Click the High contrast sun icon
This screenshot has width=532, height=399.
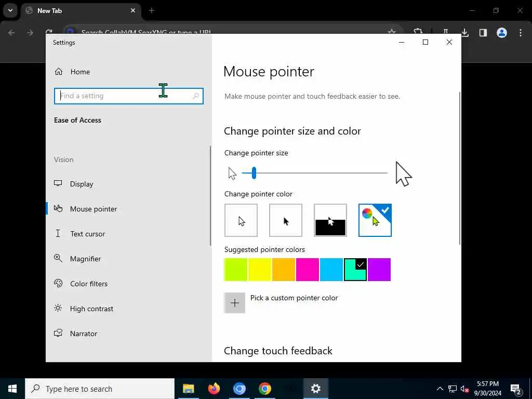[x=58, y=308]
